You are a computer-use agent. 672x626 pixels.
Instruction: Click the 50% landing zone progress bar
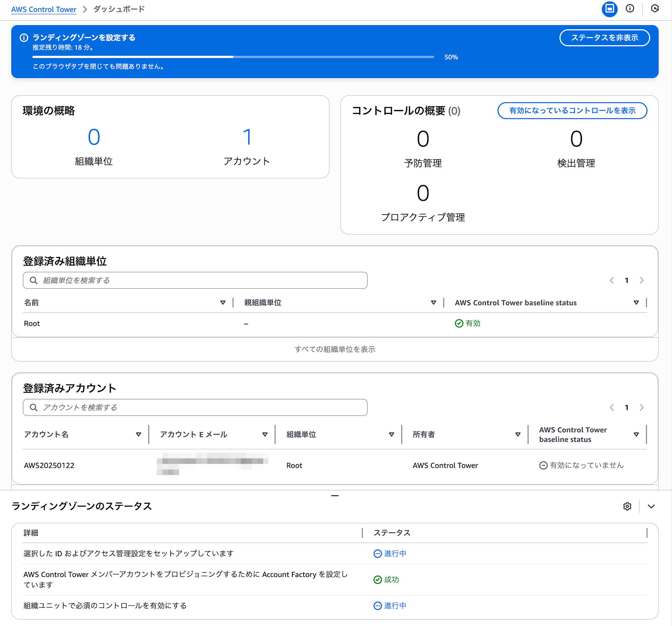click(233, 57)
